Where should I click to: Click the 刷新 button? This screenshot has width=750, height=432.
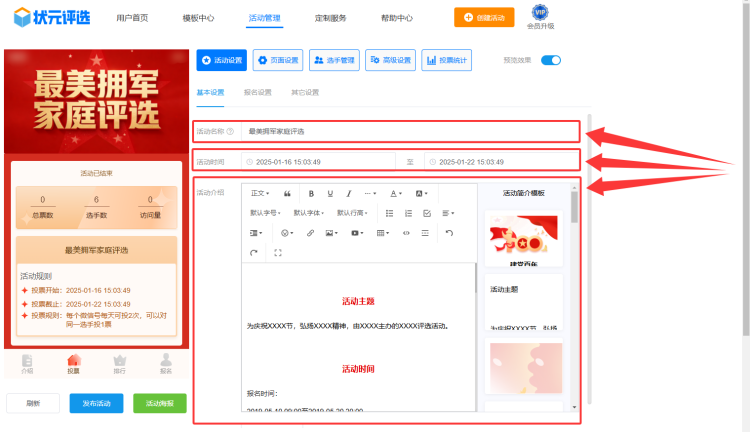coord(33,403)
